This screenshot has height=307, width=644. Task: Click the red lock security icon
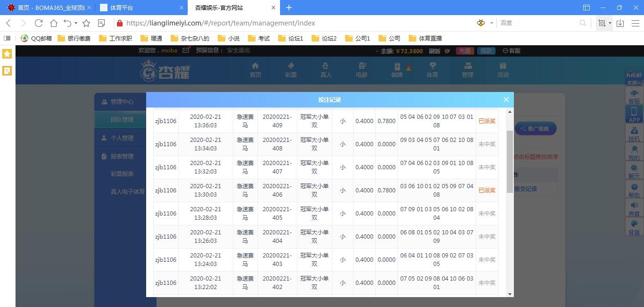(x=120, y=23)
